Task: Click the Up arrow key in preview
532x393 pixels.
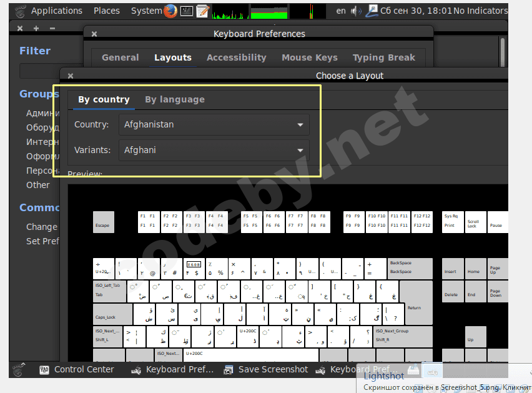Action: click(x=476, y=337)
